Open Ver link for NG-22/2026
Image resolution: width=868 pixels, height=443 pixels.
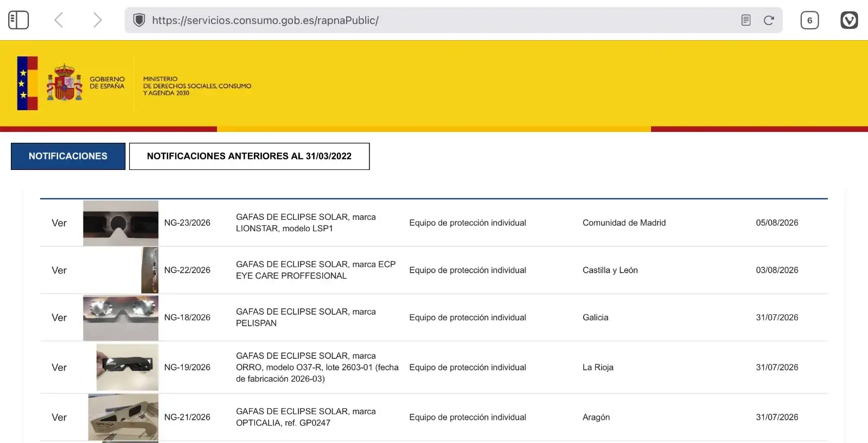(59, 270)
